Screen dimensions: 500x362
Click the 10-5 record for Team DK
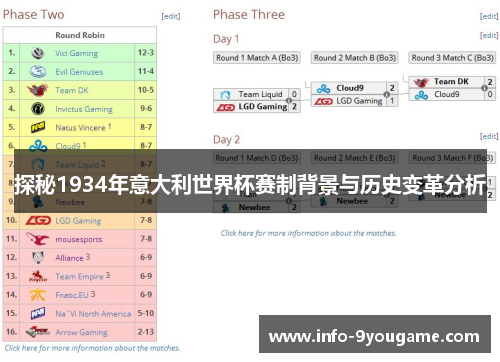coord(146,90)
